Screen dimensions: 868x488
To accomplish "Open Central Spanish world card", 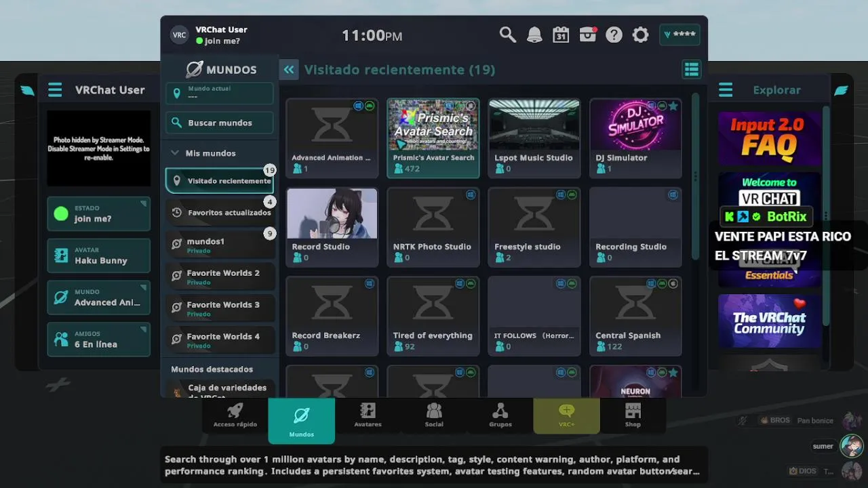I will click(635, 315).
